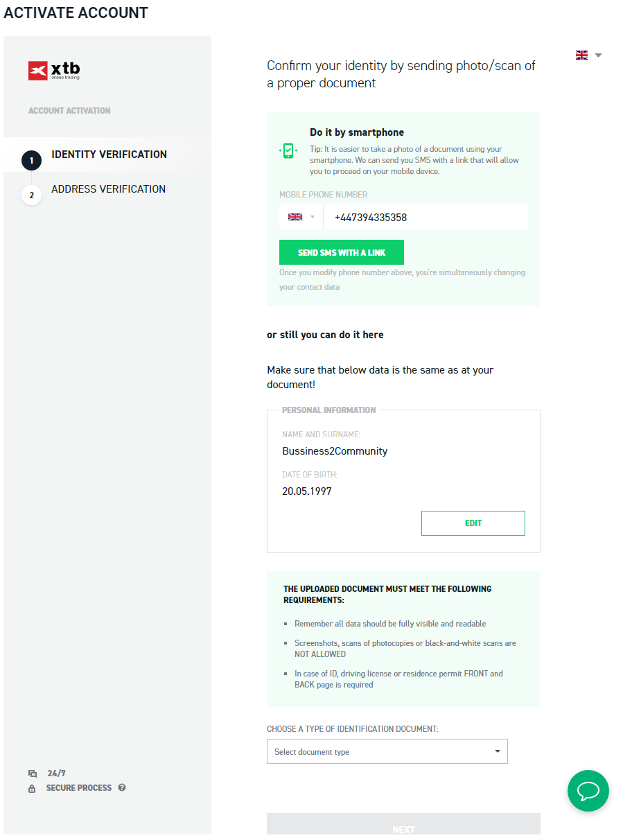Open the Select document type dropdown

[387, 751]
